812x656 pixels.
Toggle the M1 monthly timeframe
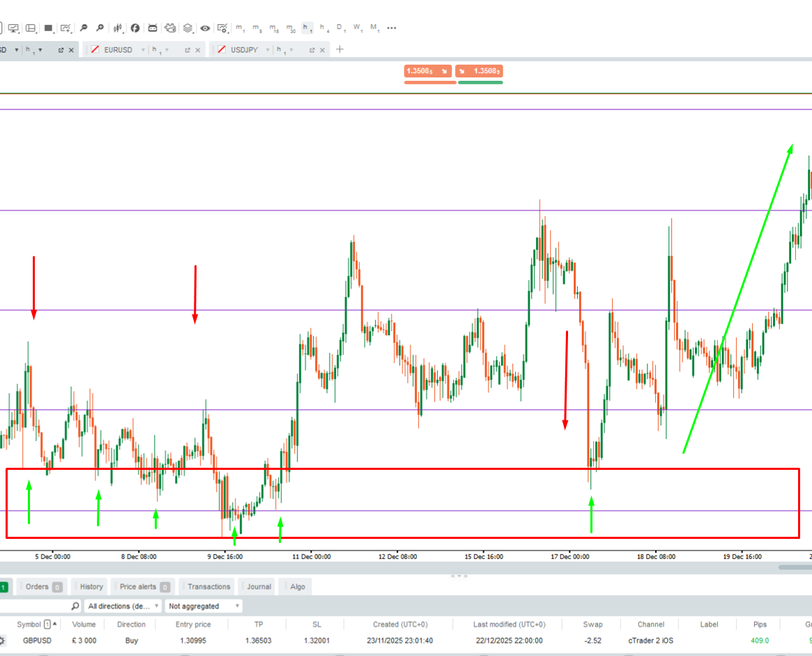tap(374, 28)
